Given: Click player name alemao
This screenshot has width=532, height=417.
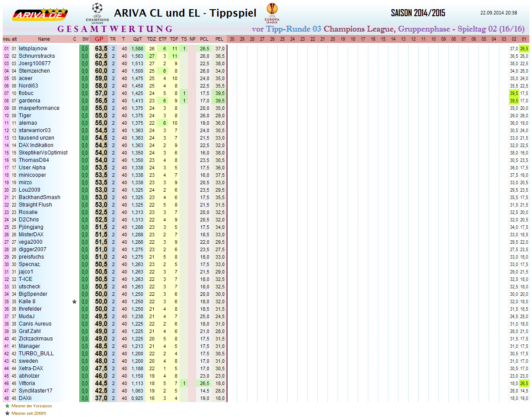Looking at the screenshot, I should 28,123.
